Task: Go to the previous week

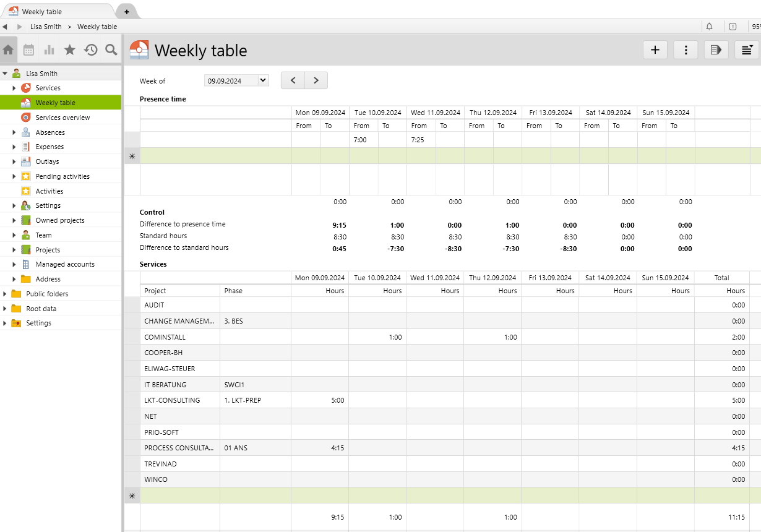Action: (293, 80)
